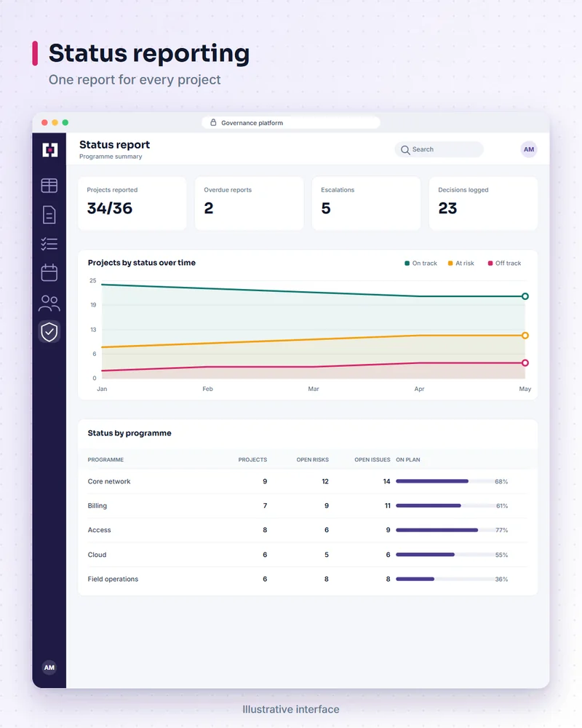Click Core network open issues value 14
The height and width of the screenshot is (728, 582).
(386, 481)
